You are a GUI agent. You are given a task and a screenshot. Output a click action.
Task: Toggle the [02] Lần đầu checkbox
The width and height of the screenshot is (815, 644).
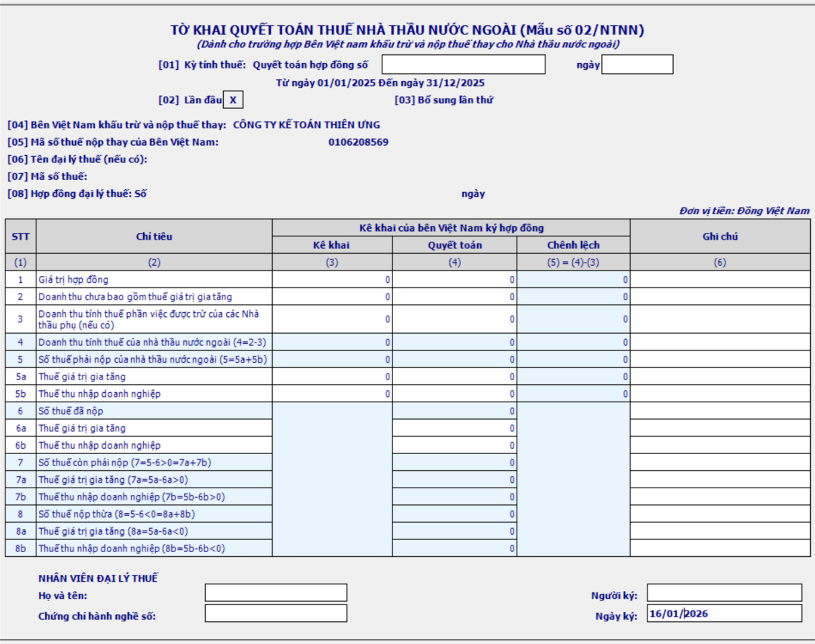click(x=233, y=100)
